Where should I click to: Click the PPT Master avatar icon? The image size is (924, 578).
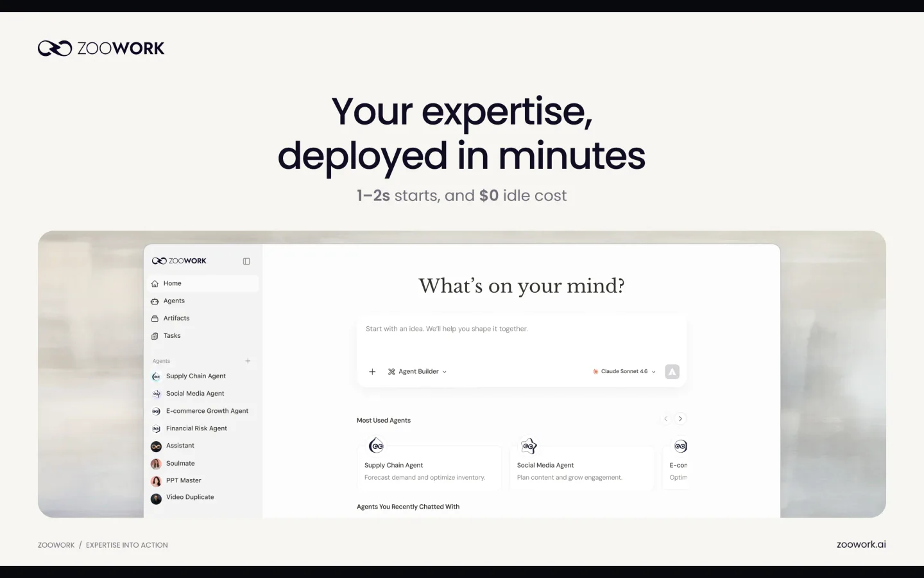156,481
